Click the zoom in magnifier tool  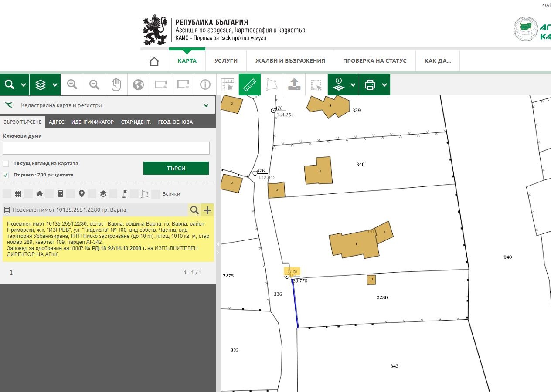click(72, 84)
